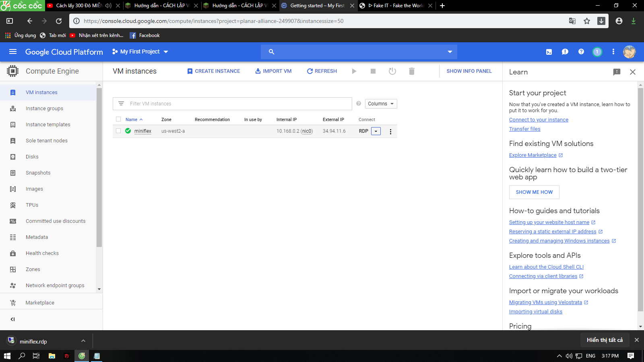View the notifications badge showing 1
Screen dimensions: 644x362
point(597,51)
